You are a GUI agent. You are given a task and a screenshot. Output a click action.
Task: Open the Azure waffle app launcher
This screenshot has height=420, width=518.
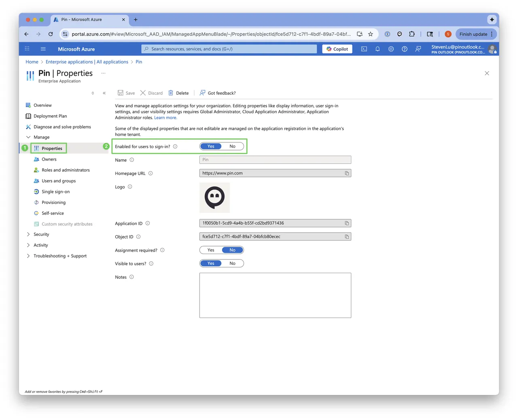pyautogui.click(x=27, y=49)
